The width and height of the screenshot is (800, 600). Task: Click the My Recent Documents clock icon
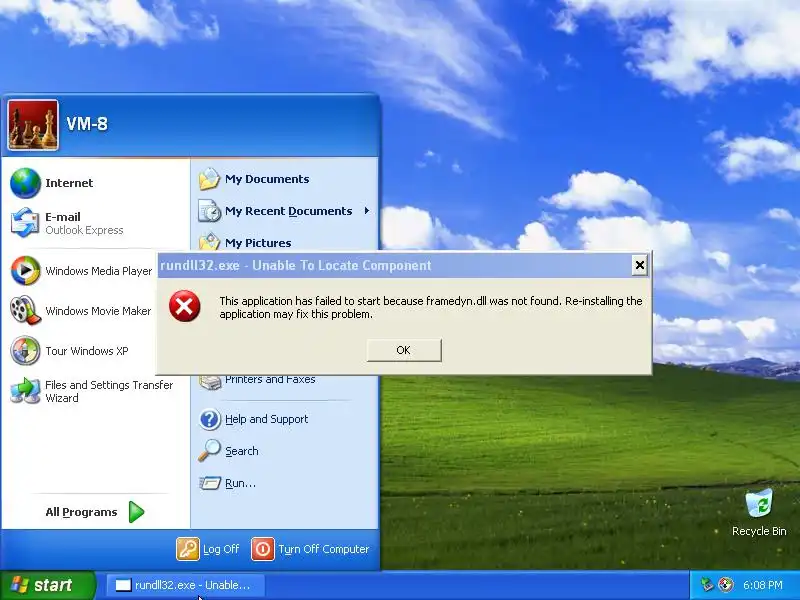click(209, 211)
